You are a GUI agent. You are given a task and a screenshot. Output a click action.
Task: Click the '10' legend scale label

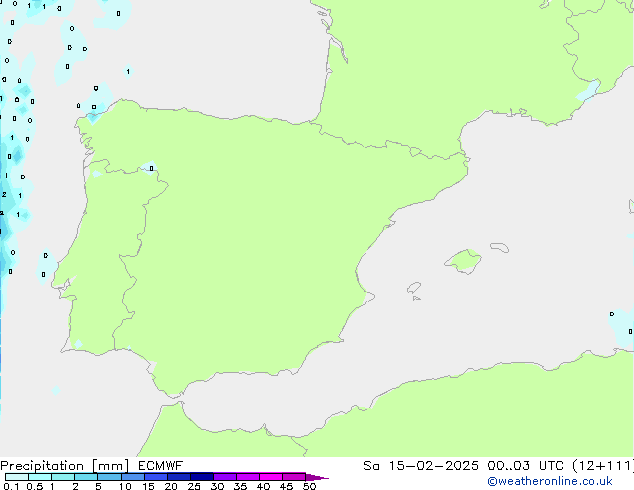click(125, 486)
